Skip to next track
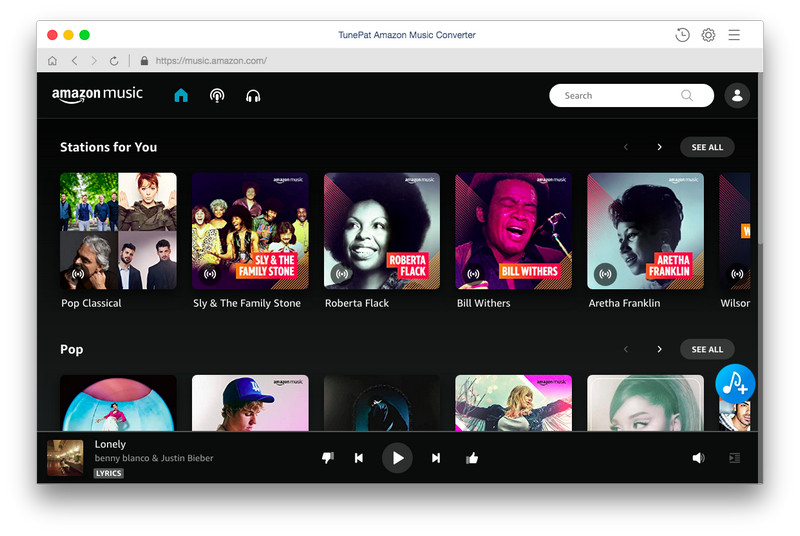The width and height of the screenshot is (800, 536). [436, 458]
